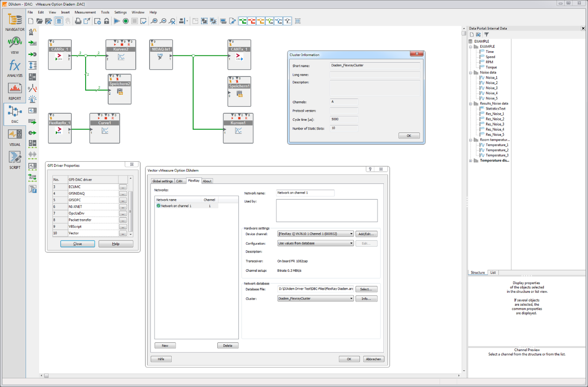Click the ... button for the Vector driver
Screen dimensions: 588x387
pyautogui.click(x=123, y=233)
